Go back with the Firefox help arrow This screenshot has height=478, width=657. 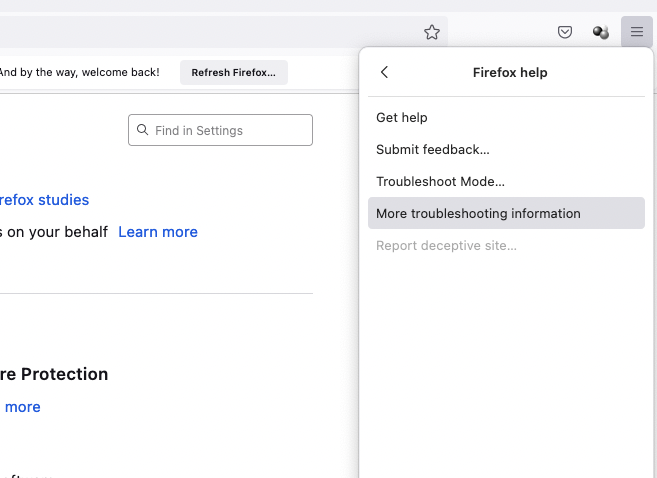click(x=384, y=72)
